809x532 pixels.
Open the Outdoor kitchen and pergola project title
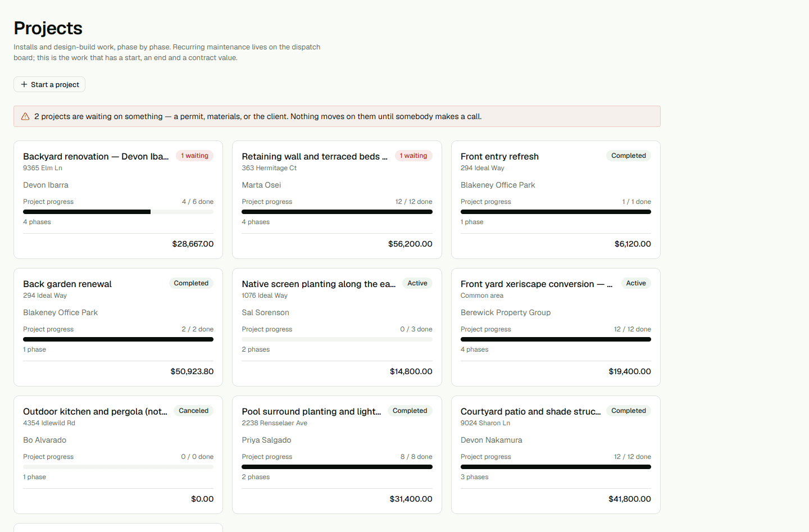[95, 411]
